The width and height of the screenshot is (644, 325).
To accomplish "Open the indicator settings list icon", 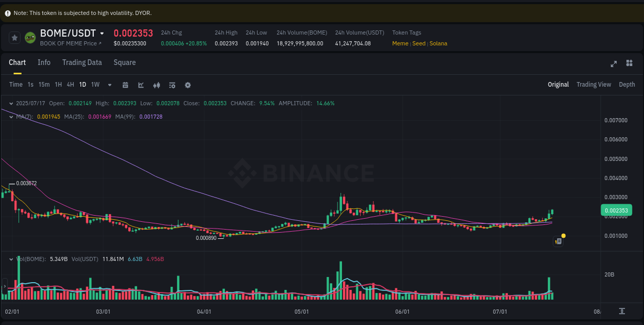I will 172,85.
